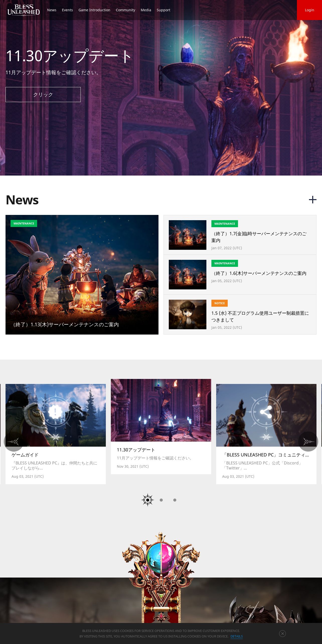This screenshot has width=322, height=644.
Task: Open cookie policy DETAILS link
Action: click(236, 636)
